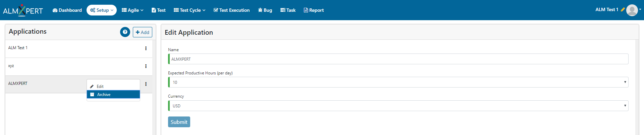
Task: Expand the Agile dropdown menu
Action: point(132,10)
